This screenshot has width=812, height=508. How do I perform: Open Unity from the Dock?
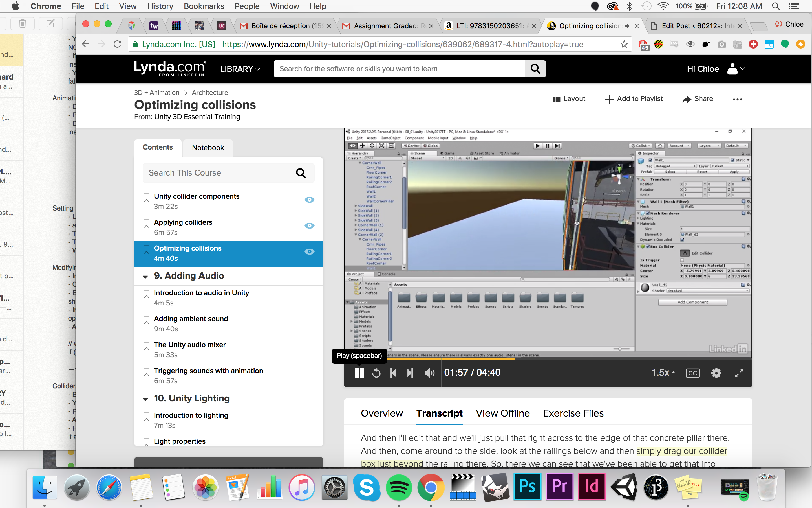point(624,487)
